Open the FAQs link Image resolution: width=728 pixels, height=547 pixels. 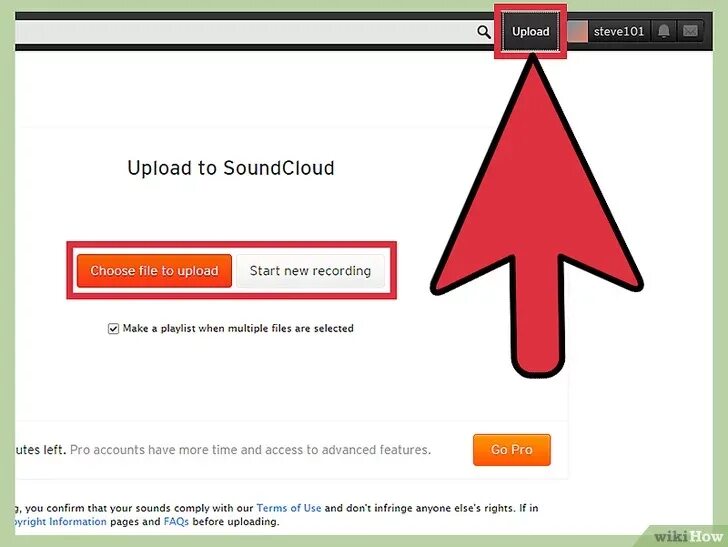[176, 521]
